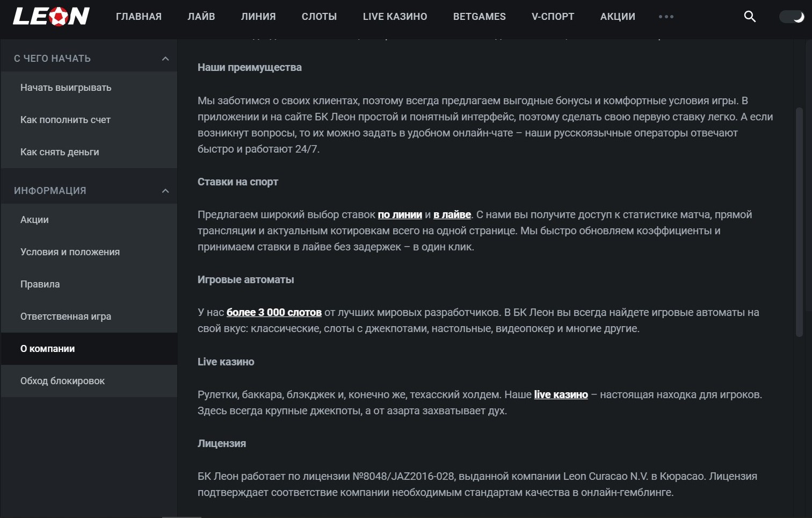Select СЛОТЫ in the top menu
This screenshot has height=518, width=812.
click(320, 17)
